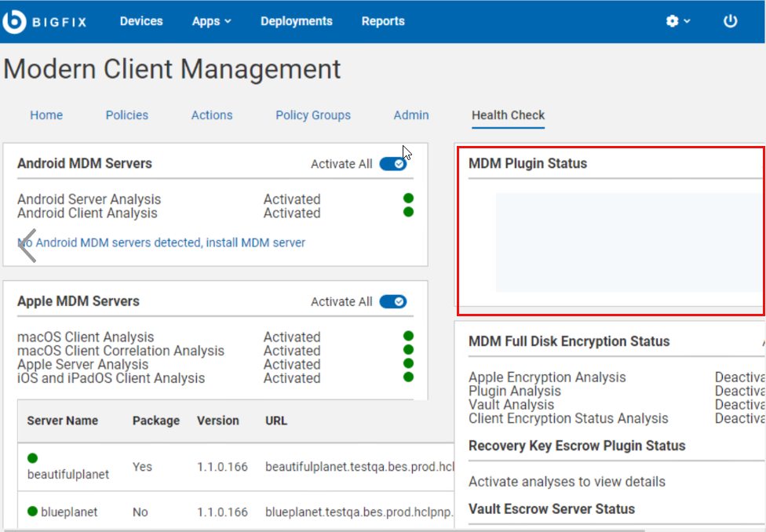Viewport: 766px width, 532px height.
Task: Click green dot for iOS and iPadOS Client Analysis
Action: point(408,377)
